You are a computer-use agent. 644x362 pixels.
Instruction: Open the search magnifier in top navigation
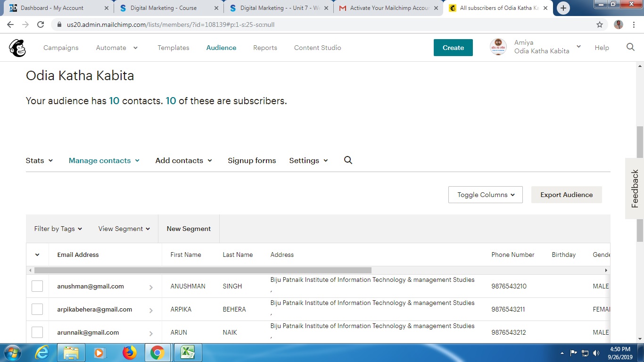point(630,47)
